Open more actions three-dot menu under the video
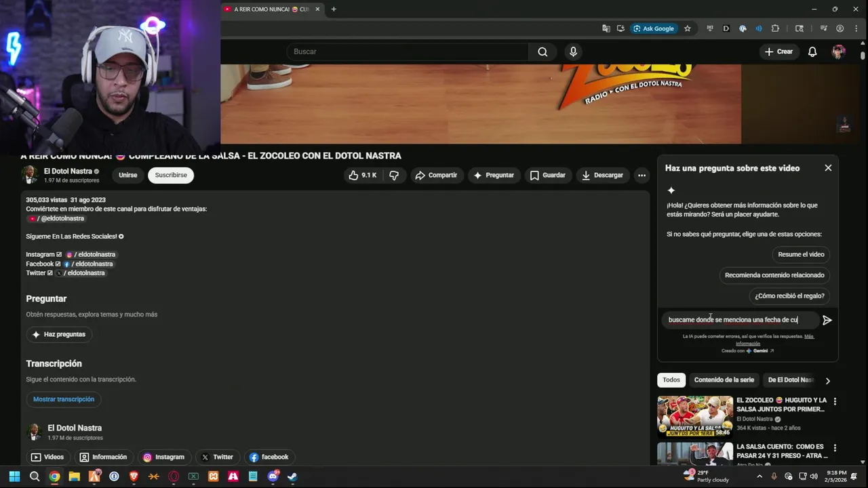The width and height of the screenshot is (868, 488). click(x=642, y=175)
